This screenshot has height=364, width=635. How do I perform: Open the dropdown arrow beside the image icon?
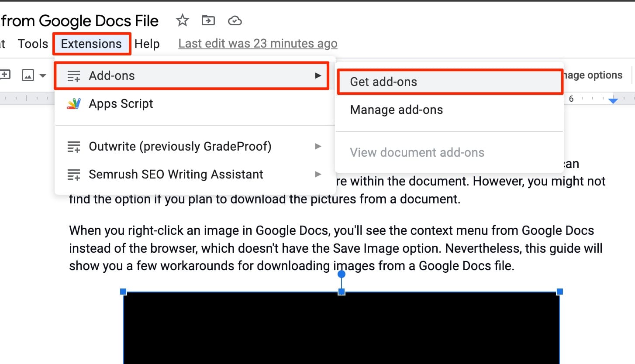click(x=43, y=76)
